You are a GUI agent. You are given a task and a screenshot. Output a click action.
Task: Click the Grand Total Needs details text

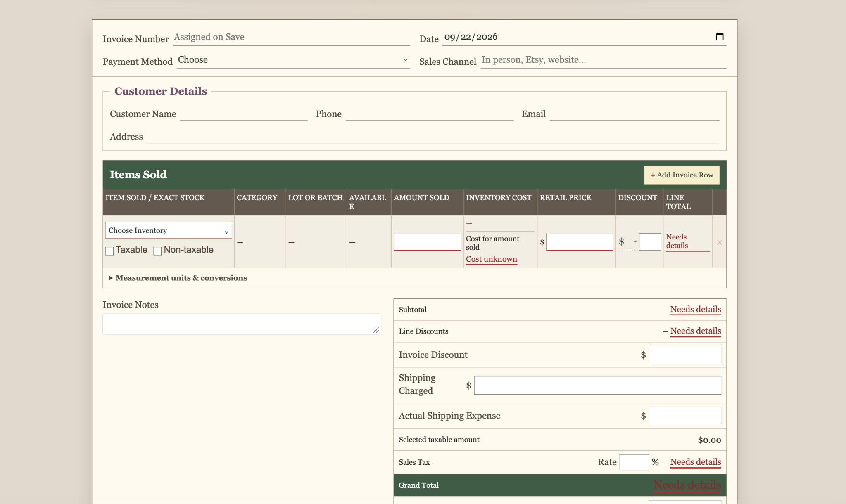pos(687,485)
